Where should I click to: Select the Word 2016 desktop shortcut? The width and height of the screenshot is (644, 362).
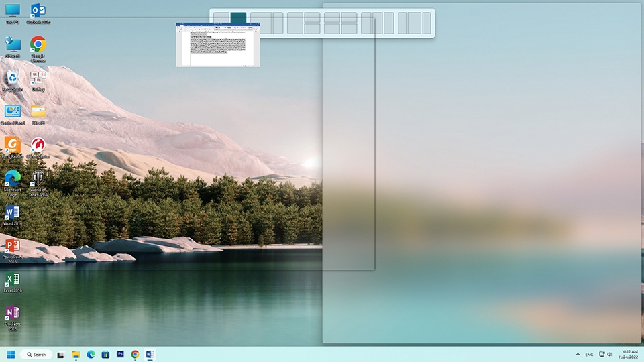point(12,215)
